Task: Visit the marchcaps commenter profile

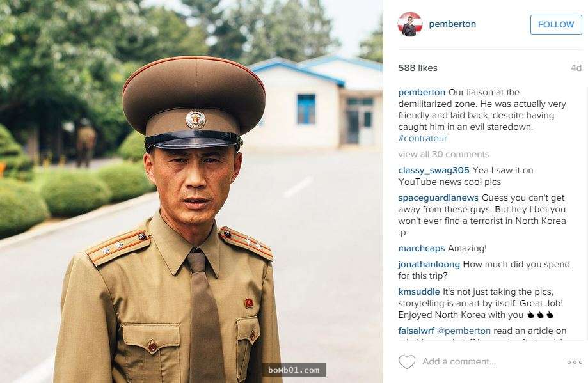Action: [x=422, y=249]
